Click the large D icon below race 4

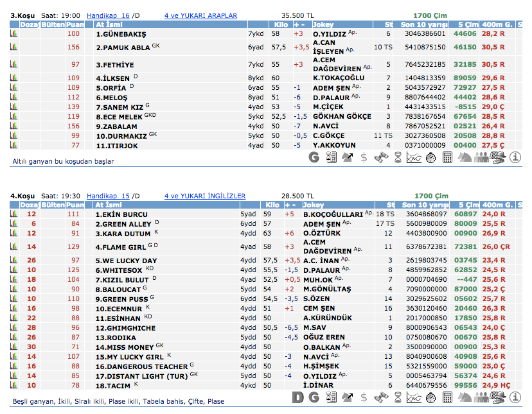pyautogui.click(x=297, y=397)
